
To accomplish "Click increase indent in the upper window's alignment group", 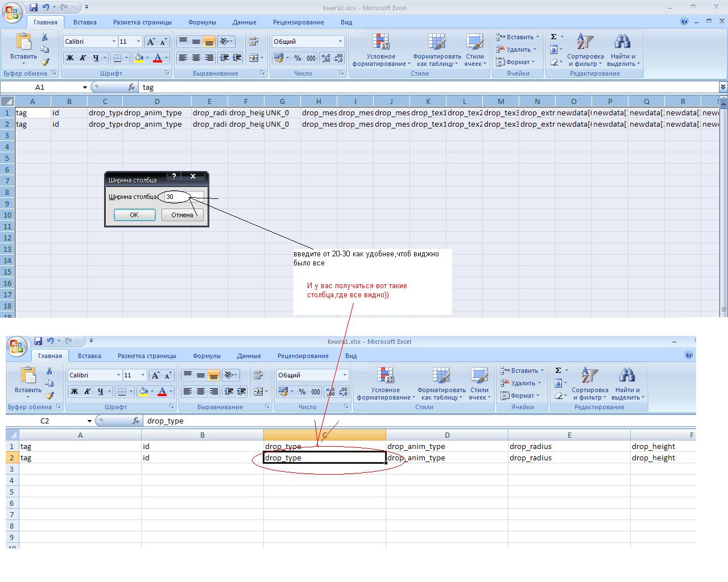I will coord(237,58).
